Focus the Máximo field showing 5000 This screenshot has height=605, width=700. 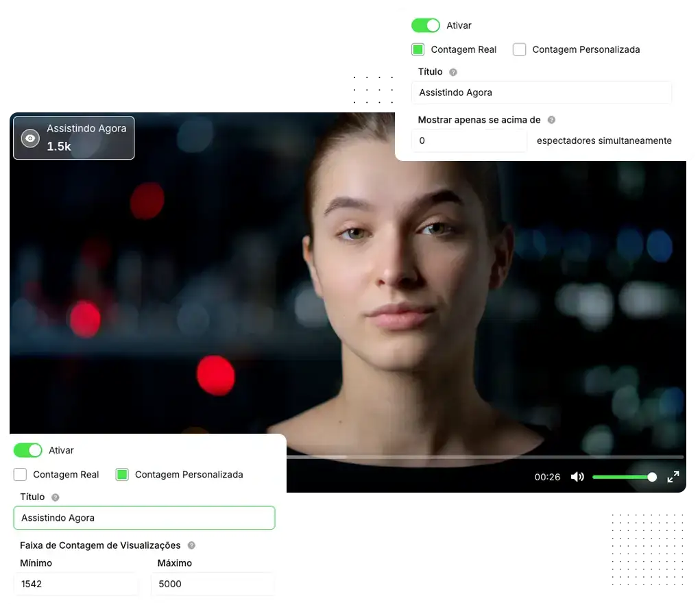point(213,584)
